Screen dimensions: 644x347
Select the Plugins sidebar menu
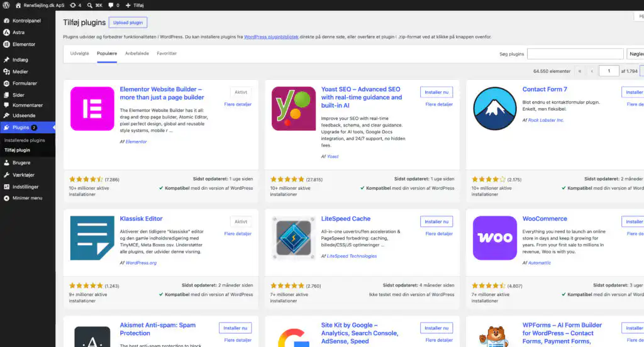tap(27, 128)
